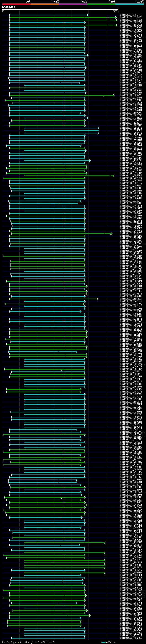Image resolution: width=146 pixels, height=644 pixels.
Task: Select the UniRef100_O66428 label
Action: [x=131, y=588]
